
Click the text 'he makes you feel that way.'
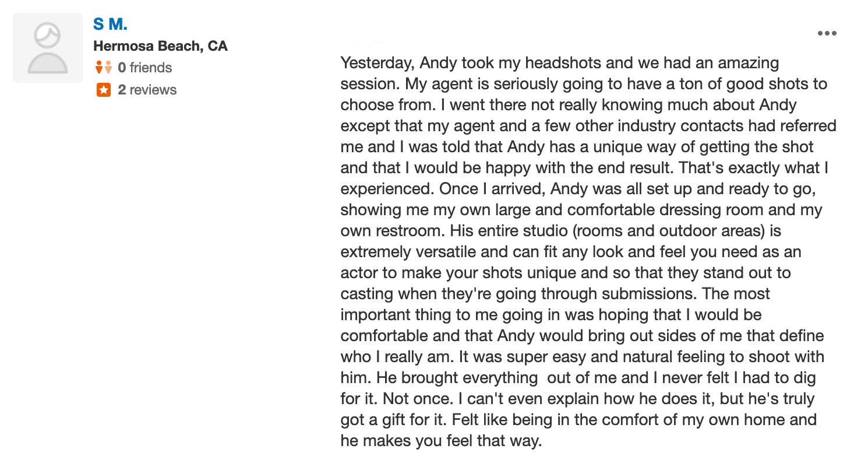coord(441,441)
